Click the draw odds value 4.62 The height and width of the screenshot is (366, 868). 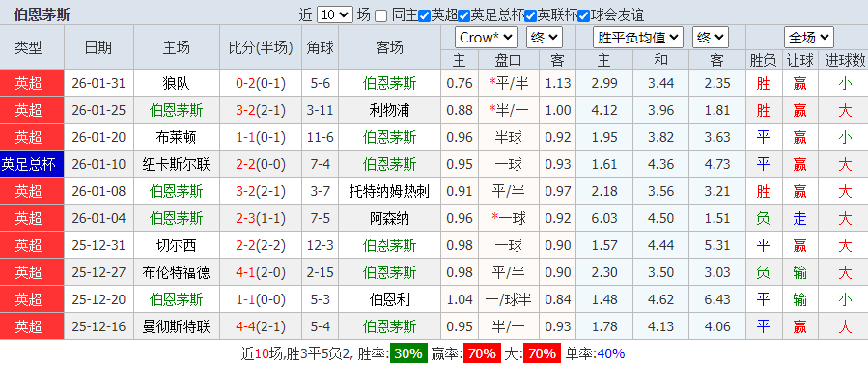[x=660, y=300]
